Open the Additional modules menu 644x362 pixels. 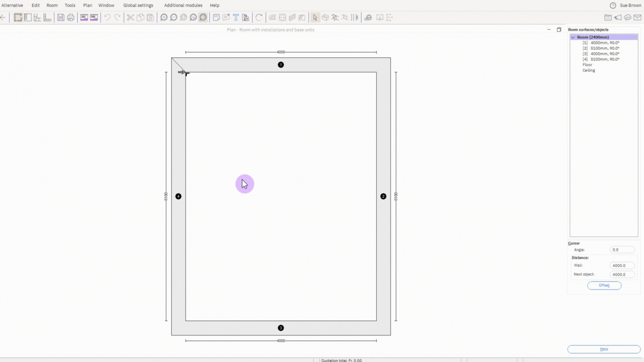[183, 5]
